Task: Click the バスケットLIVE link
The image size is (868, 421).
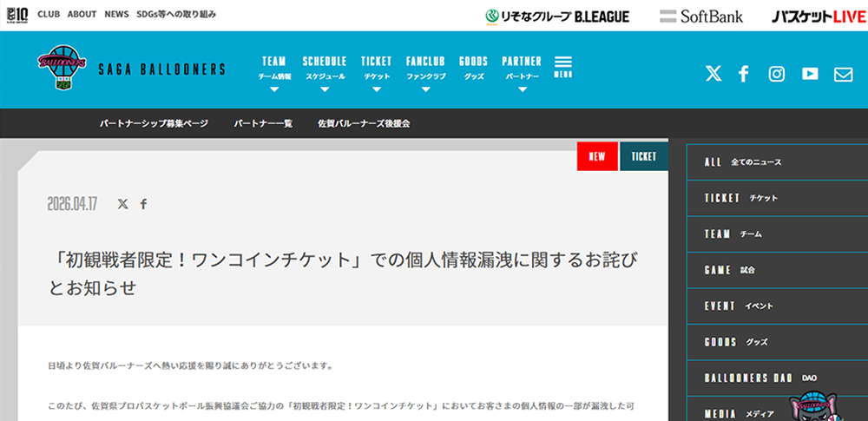Action: tap(813, 16)
